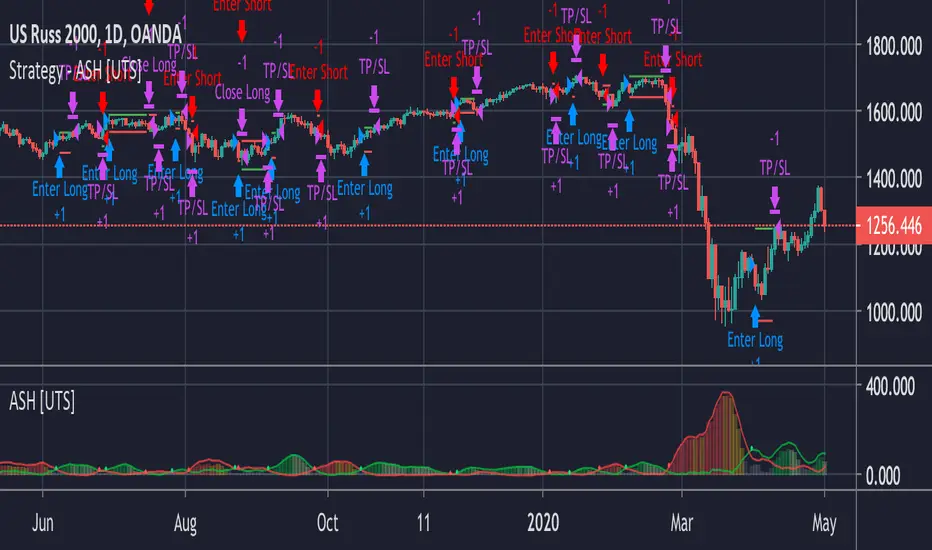Open the ASH [UTS] indicator pane label
This screenshot has height=550, width=932.
(x=42, y=401)
